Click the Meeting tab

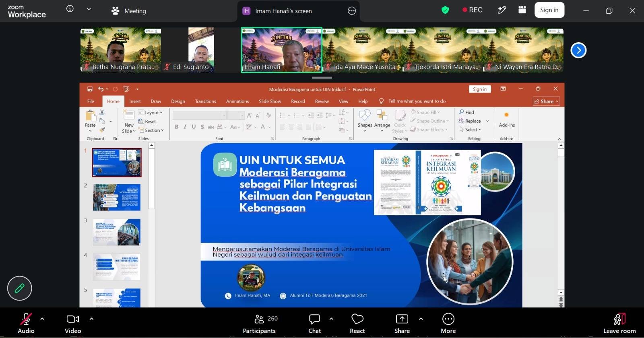129,11
